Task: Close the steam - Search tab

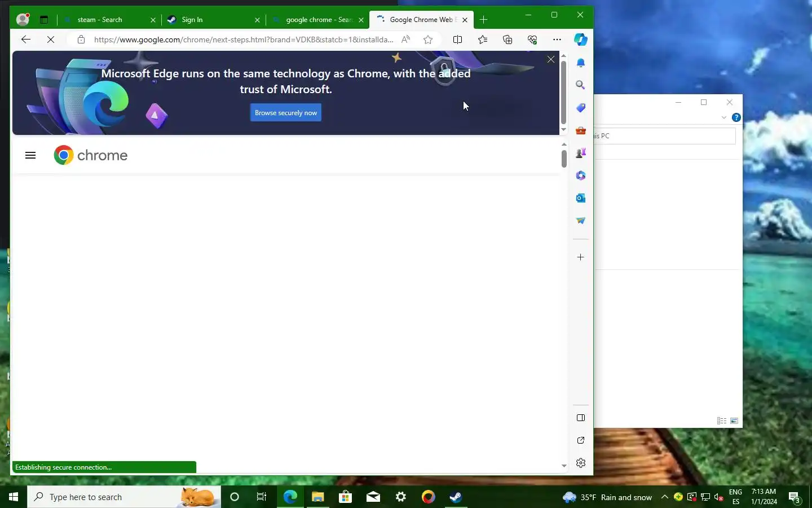Action: point(153,20)
